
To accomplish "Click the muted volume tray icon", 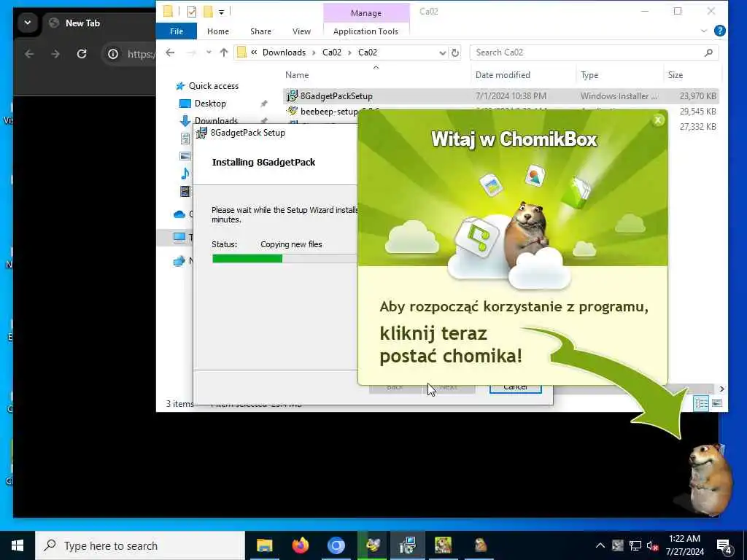I will click(x=652, y=545).
